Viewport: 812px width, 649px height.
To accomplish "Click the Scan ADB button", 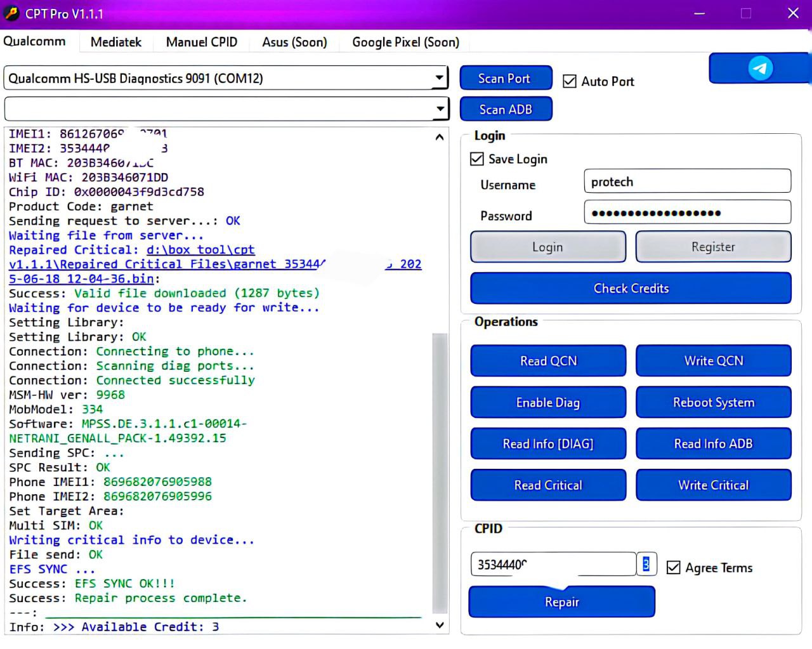I will 506,109.
